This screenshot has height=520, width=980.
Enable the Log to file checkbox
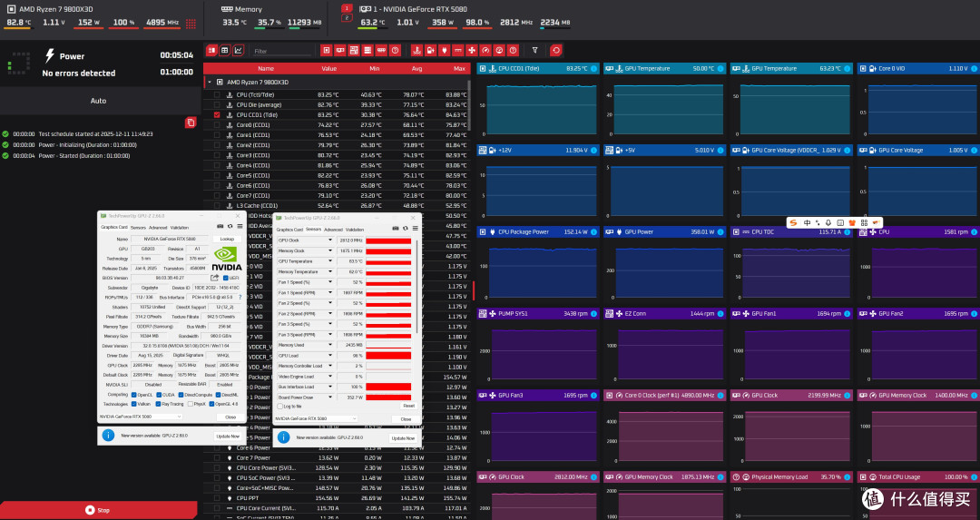[x=280, y=407]
